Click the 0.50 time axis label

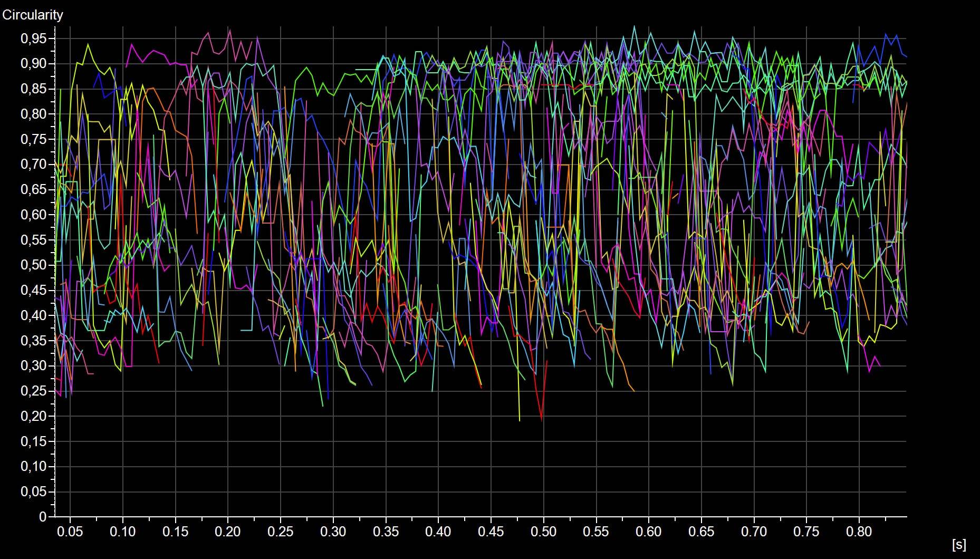544,532
